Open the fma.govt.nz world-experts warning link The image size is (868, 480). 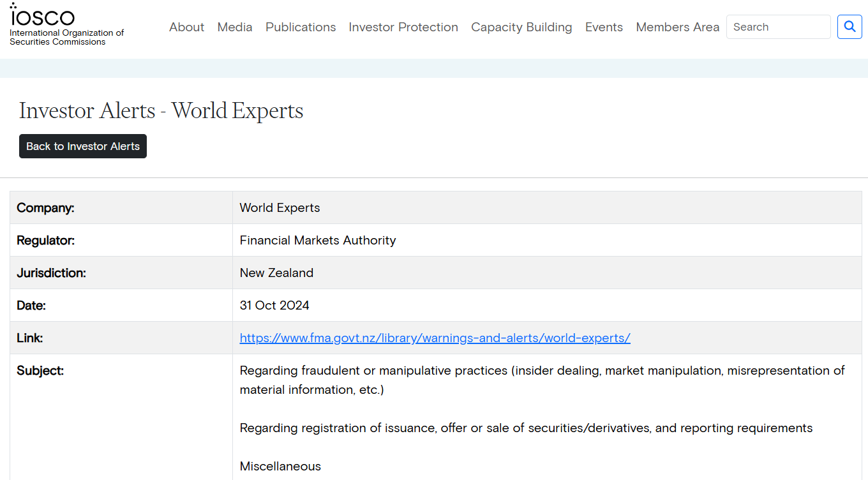[x=435, y=338]
